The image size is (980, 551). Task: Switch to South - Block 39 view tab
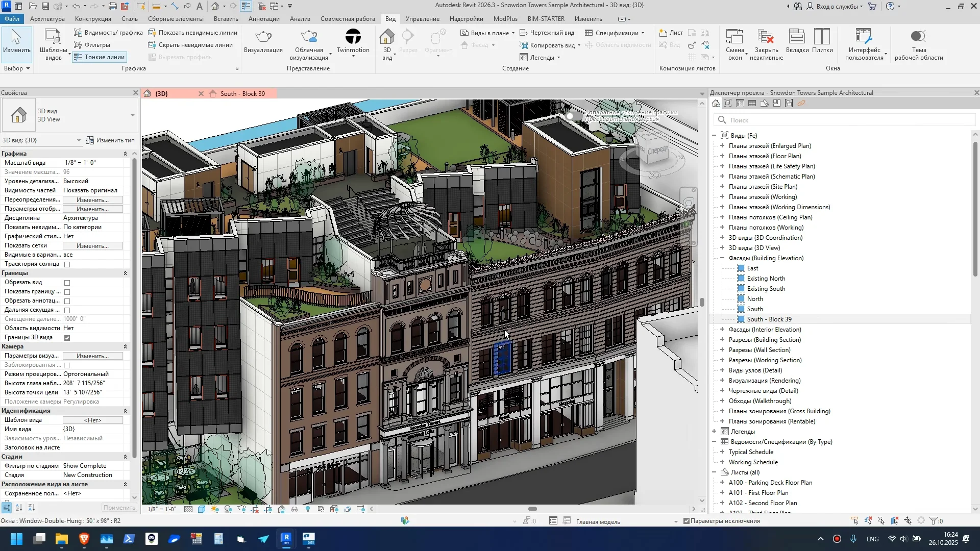pyautogui.click(x=242, y=94)
